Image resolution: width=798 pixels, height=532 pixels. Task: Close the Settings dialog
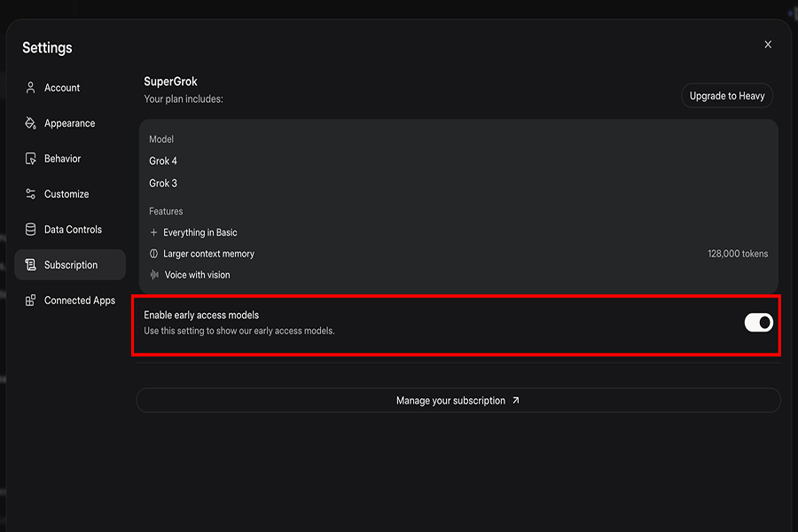768,44
